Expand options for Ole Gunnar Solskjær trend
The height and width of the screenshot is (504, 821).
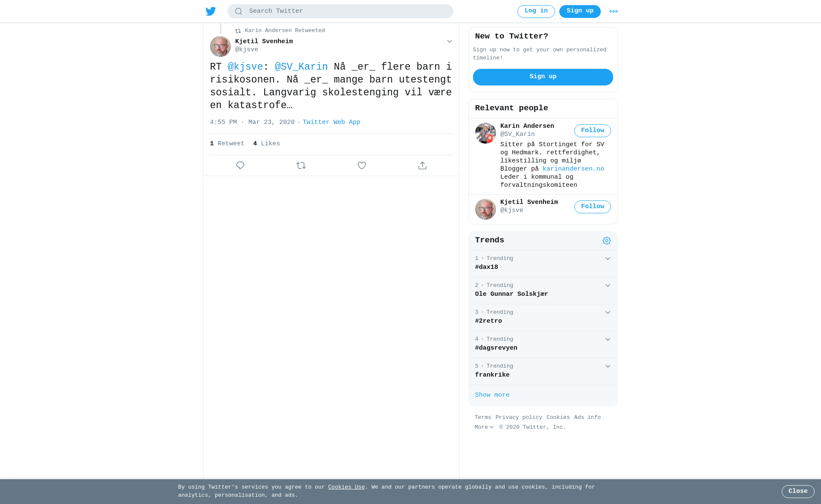(x=608, y=286)
